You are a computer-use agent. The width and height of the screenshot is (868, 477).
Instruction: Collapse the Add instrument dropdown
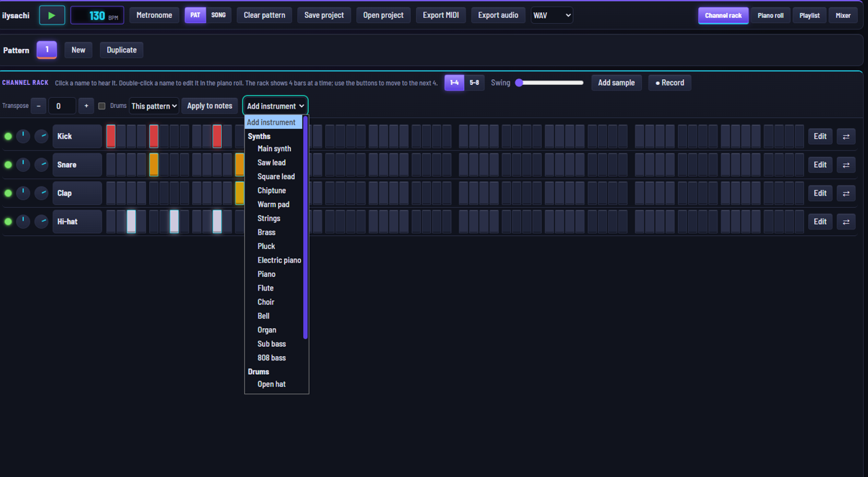pos(275,106)
